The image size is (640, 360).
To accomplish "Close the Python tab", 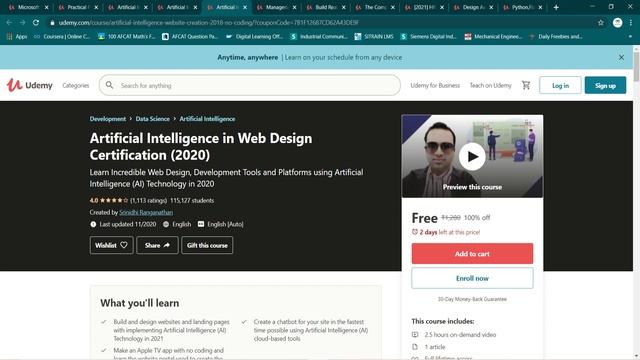I will point(540,7).
